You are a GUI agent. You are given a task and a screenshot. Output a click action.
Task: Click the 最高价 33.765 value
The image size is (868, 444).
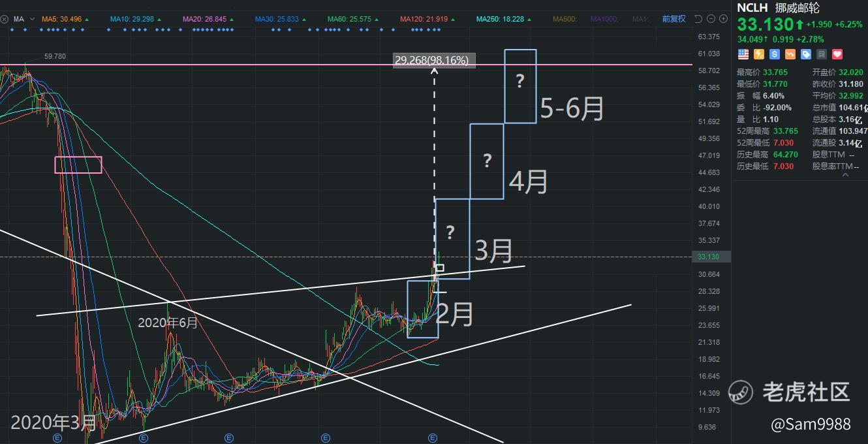pyautogui.click(x=777, y=72)
